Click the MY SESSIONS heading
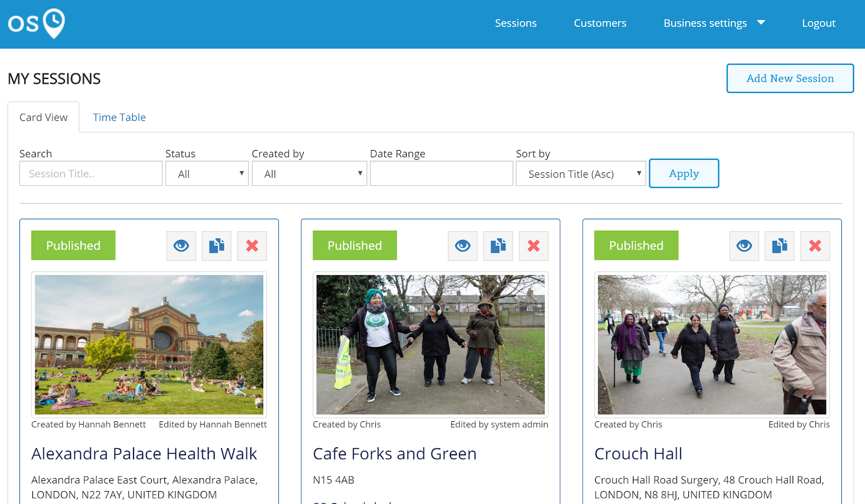 point(54,79)
